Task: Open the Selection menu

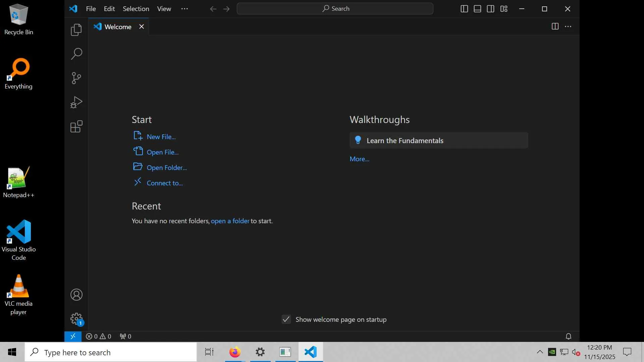Action: click(136, 9)
